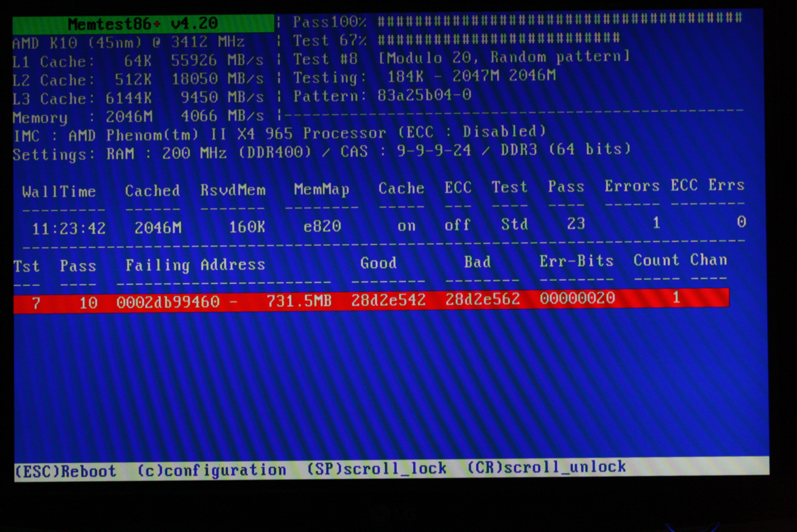This screenshot has width=797, height=532.
Task: Click the Failing Address column header
Action: point(196,265)
